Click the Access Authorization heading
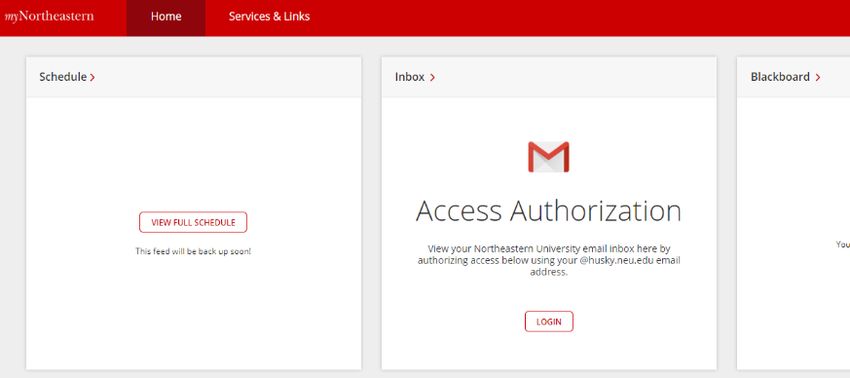This screenshot has width=850, height=378. pyautogui.click(x=549, y=210)
